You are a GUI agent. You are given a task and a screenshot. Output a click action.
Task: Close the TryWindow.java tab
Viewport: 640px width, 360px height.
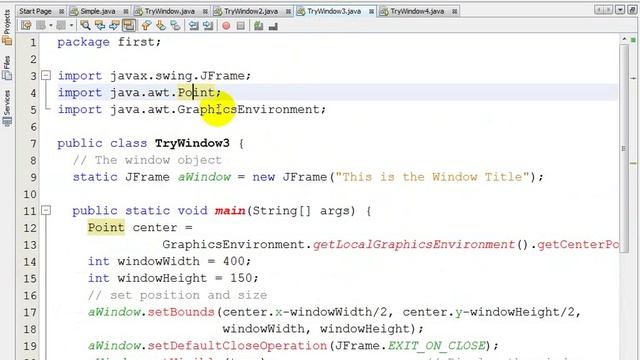pos(205,11)
